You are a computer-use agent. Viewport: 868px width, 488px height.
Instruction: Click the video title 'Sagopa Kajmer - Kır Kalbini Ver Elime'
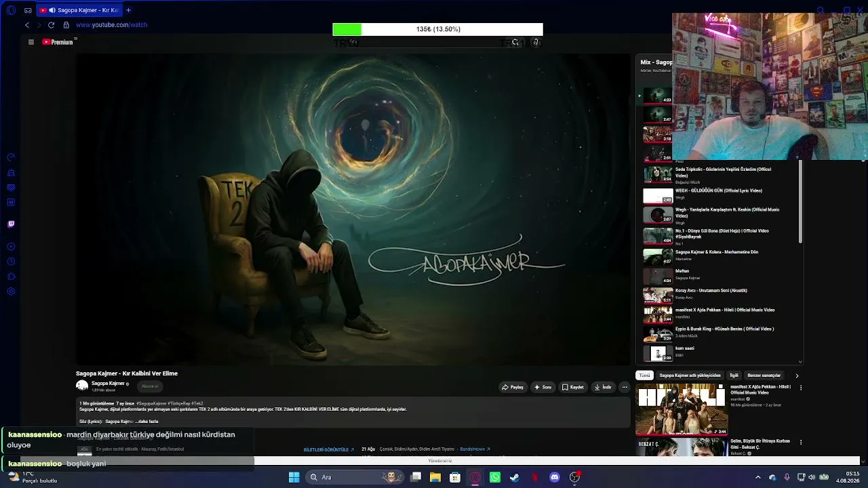pos(127,373)
